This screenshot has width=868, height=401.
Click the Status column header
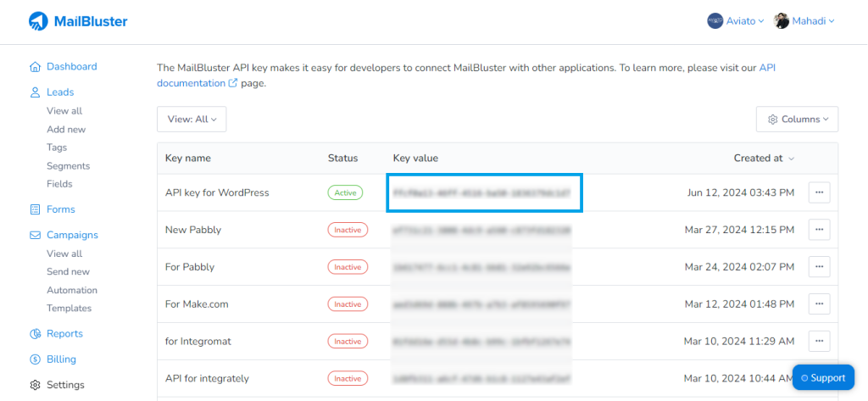(342, 159)
